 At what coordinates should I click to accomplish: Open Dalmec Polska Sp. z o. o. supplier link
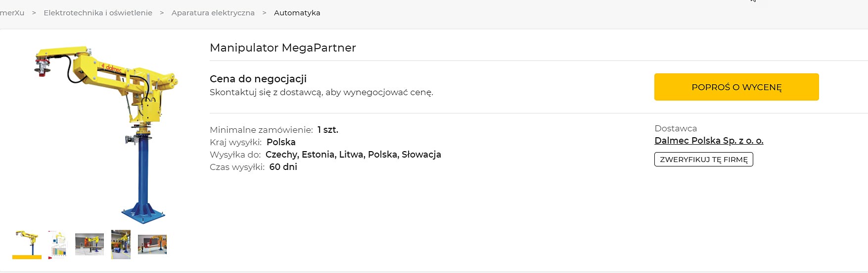(x=709, y=141)
